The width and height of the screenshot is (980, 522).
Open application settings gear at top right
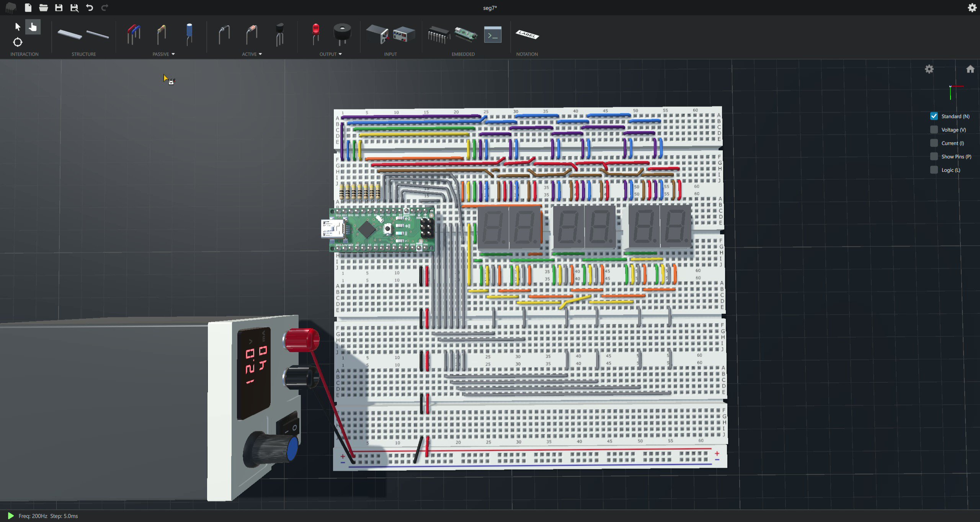point(972,8)
